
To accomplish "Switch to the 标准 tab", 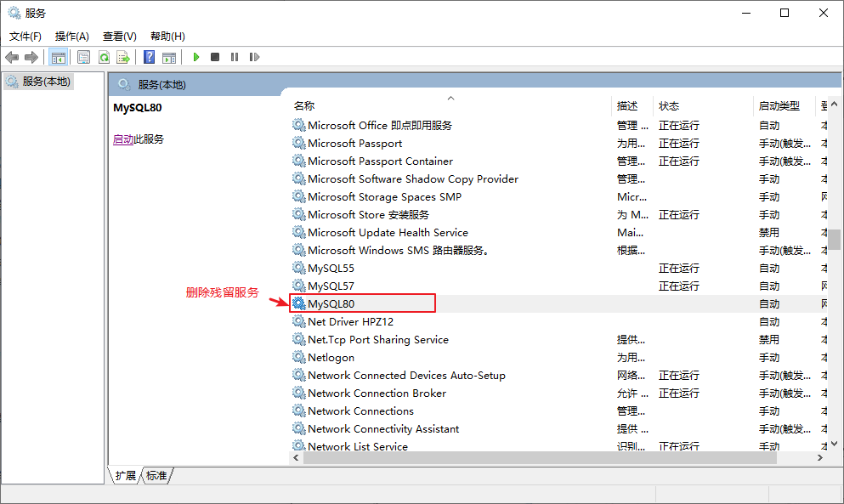I will click(x=156, y=475).
